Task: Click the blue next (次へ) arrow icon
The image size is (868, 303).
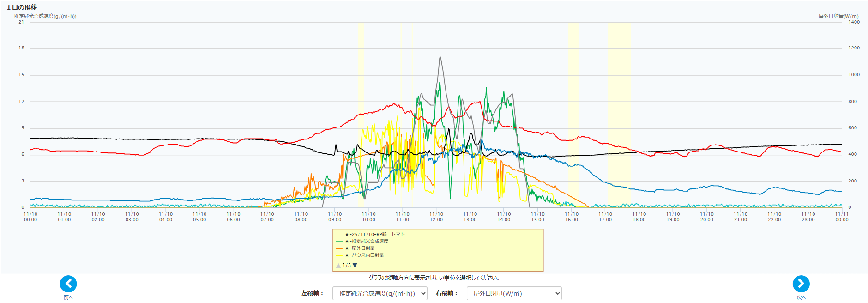Action: [801, 284]
